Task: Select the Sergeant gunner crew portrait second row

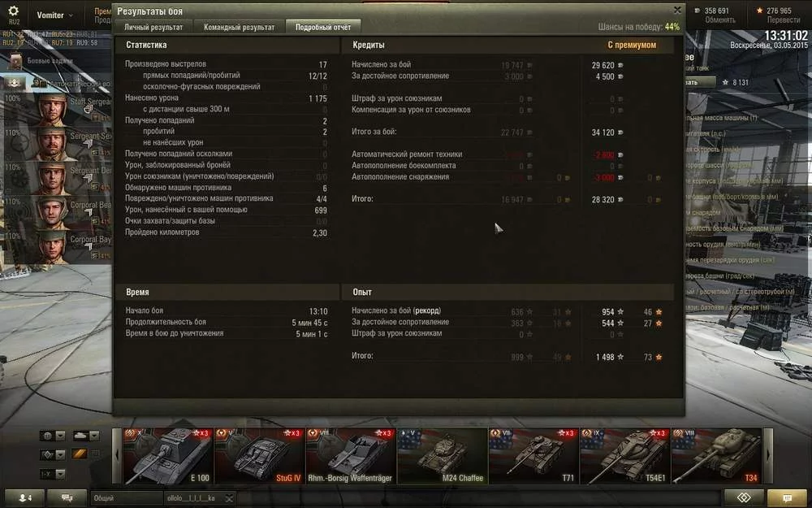Action: (x=52, y=144)
